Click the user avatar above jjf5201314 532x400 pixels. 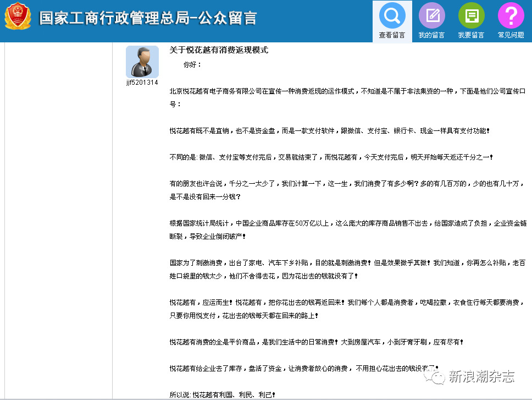click(142, 62)
